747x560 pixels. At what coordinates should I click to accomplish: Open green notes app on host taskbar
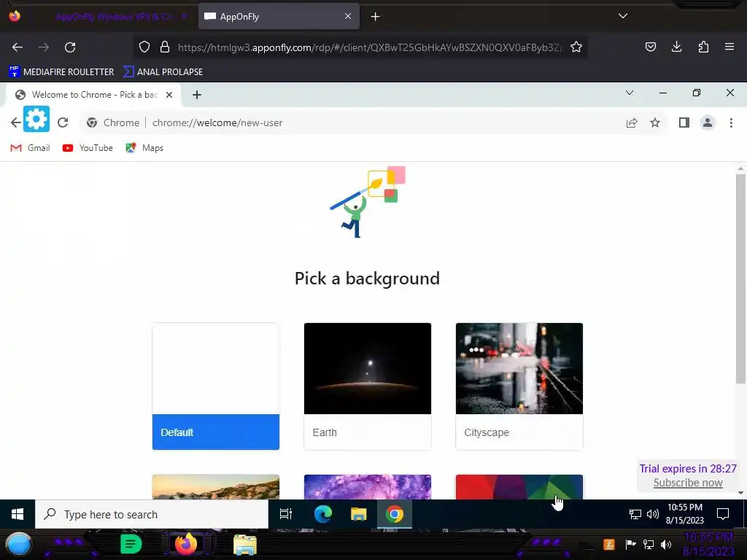pyautogui.click(x=131, y=544)
